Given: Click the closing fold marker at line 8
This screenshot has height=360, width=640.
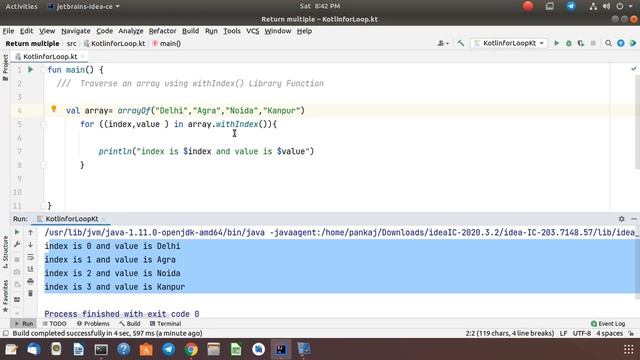Looking at the screenshot, I should (43, 165).
